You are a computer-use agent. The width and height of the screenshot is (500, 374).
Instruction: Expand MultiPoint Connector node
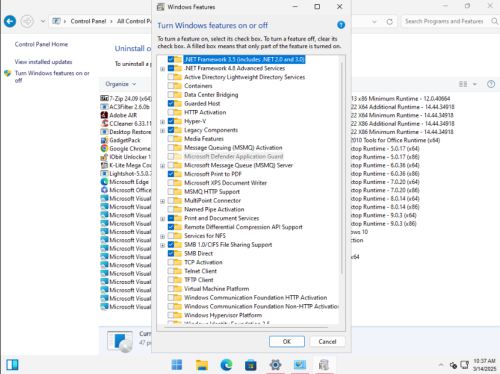coord(162,201)
